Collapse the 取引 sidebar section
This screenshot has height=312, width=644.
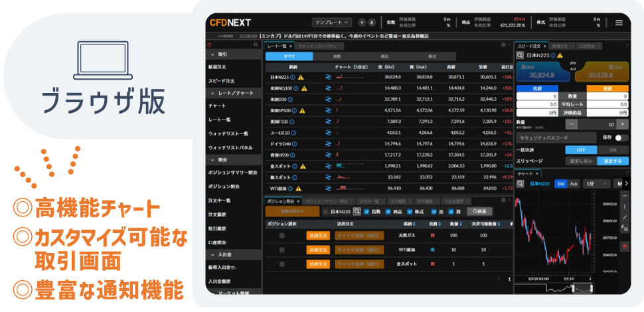coord(233,54)
